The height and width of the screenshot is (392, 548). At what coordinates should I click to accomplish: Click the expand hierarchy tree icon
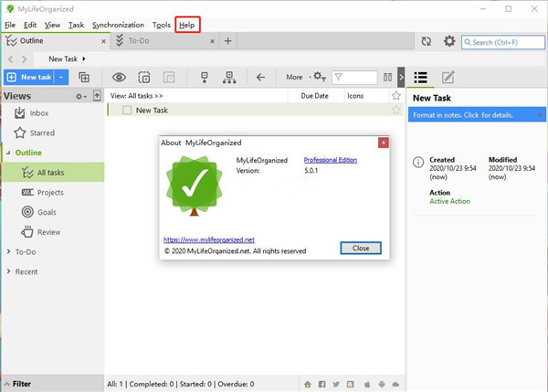tap(229, 78)
